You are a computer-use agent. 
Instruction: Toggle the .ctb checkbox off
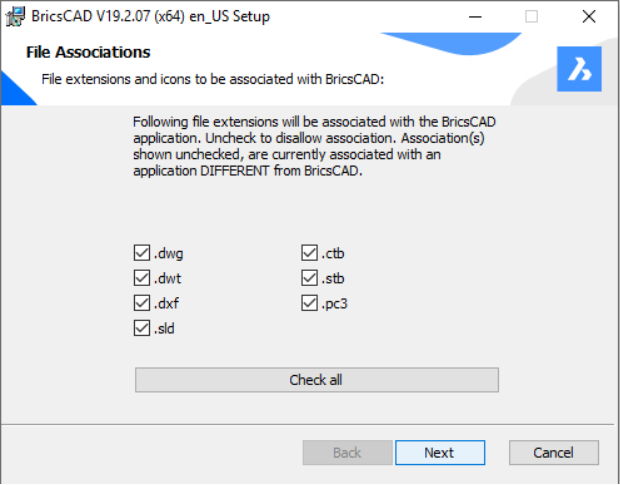click(x=309, y=253)
